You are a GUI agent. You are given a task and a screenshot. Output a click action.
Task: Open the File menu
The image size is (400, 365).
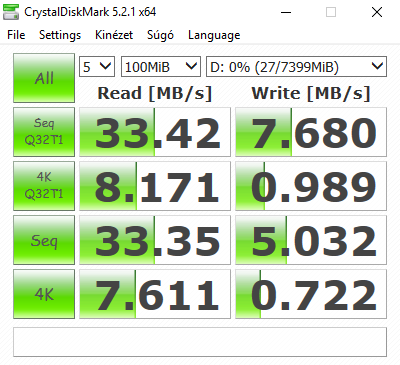pos(16,35)
